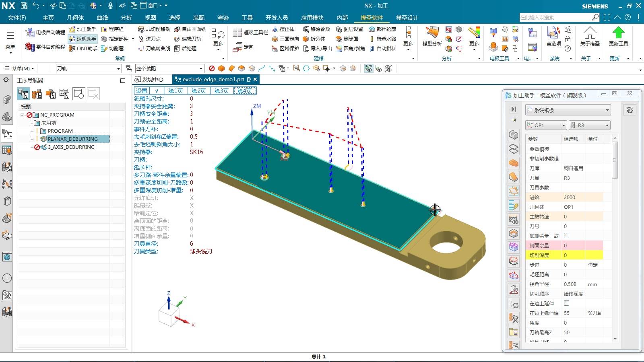
Task: Open 关于模圣 info
Action: click(590, 37)
